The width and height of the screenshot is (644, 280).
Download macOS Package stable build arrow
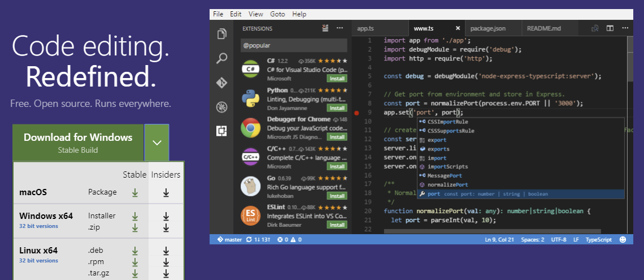pyautogui.click(x=134, y=192)
